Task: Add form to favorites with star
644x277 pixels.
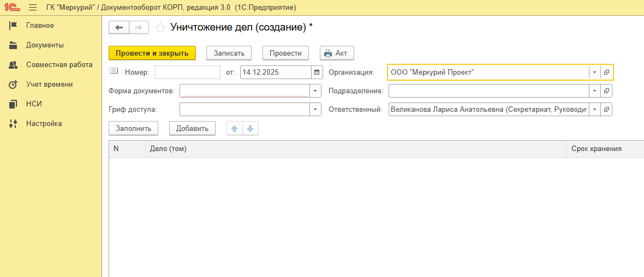Action: pyautogui.click(x=160, y=28)
